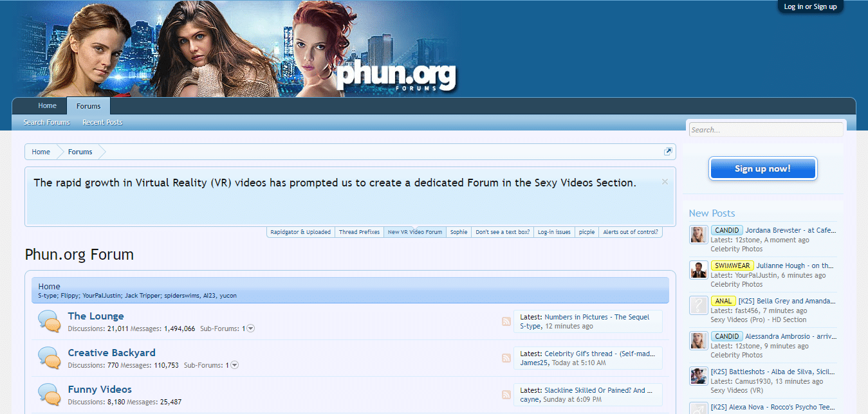Viewport: 868px width, 414px height.
Task: Select the Rapidgator & Uploaded notice tab
Action: [300, 232]
